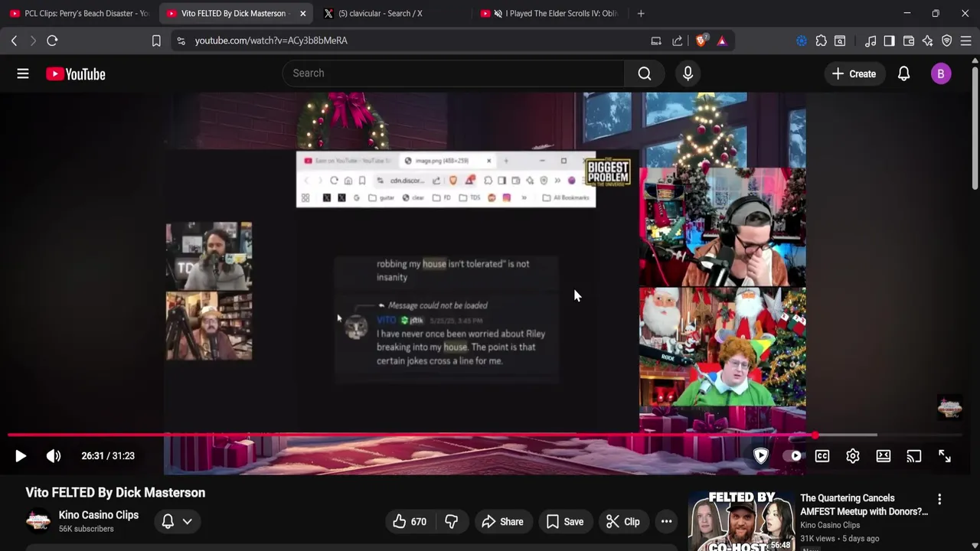
Task: Open the Kino Casino Clips channel avatar
Action: (x=38, y=521)
